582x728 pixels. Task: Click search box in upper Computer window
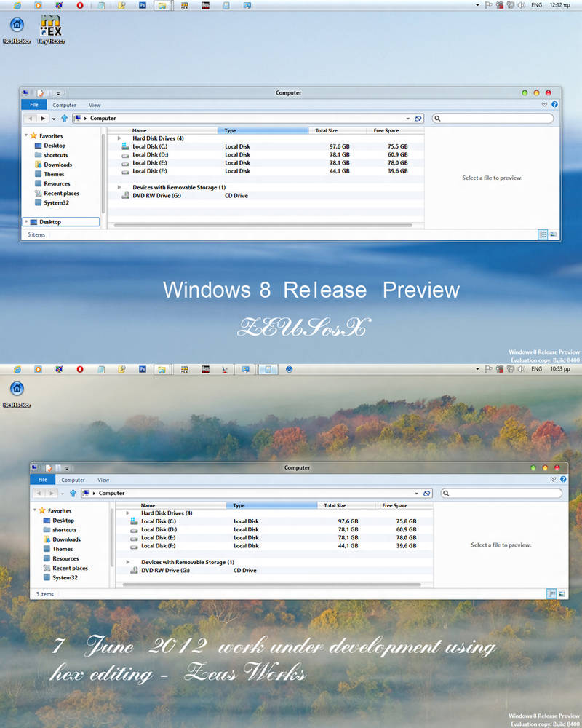[493, 119]
